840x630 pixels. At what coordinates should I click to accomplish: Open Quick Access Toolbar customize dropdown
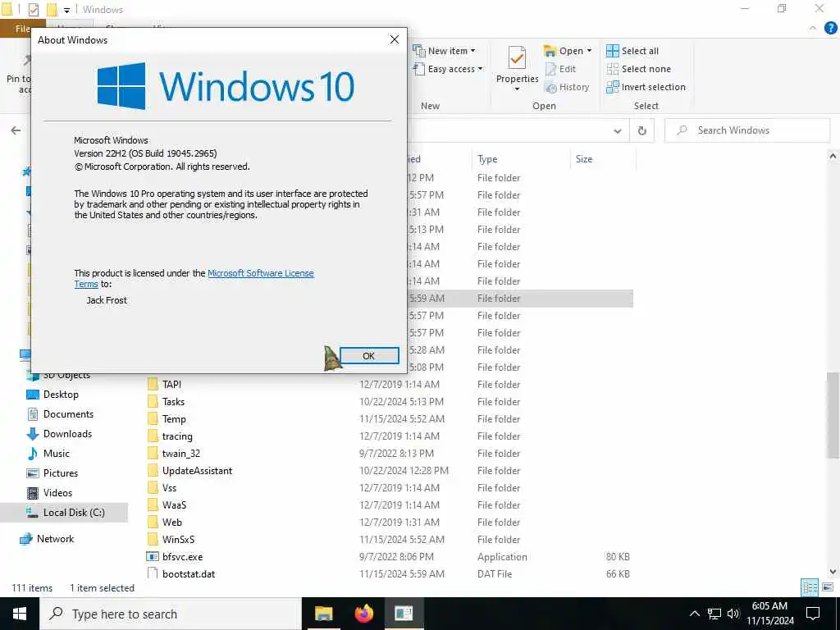coord(67,10)
